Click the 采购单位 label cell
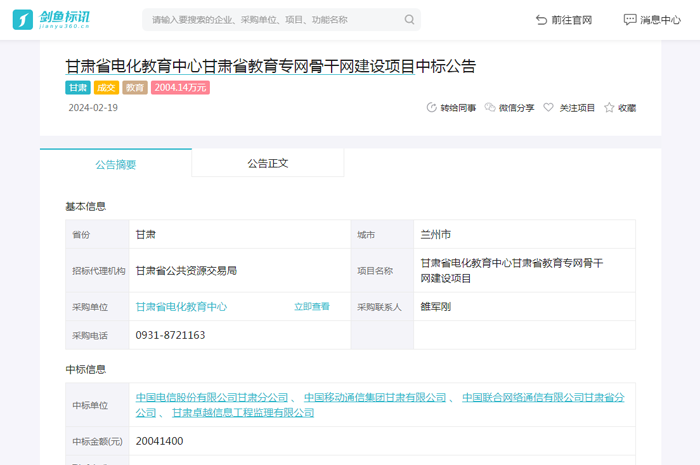700x465 pixels. (x=97, y=307)
